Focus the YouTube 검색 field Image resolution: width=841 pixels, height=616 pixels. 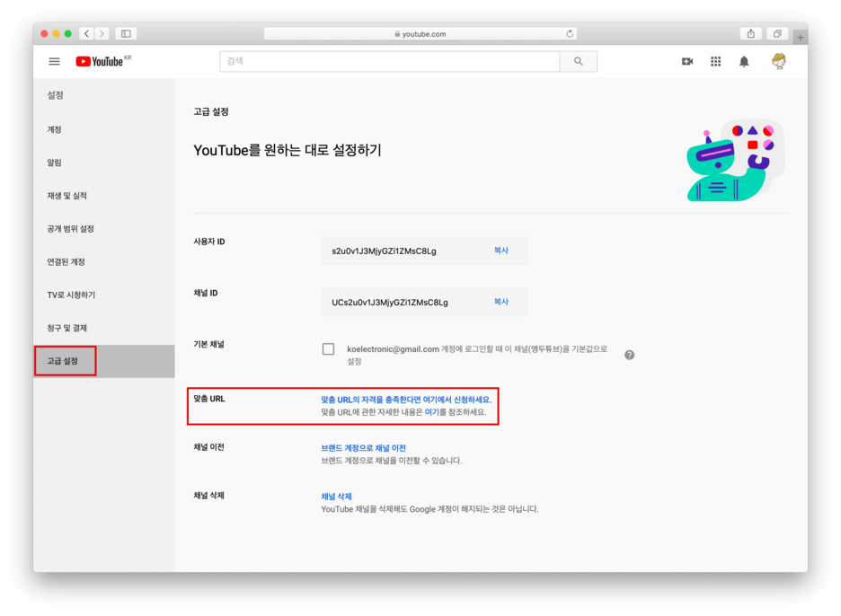click(x=389, y=61)
